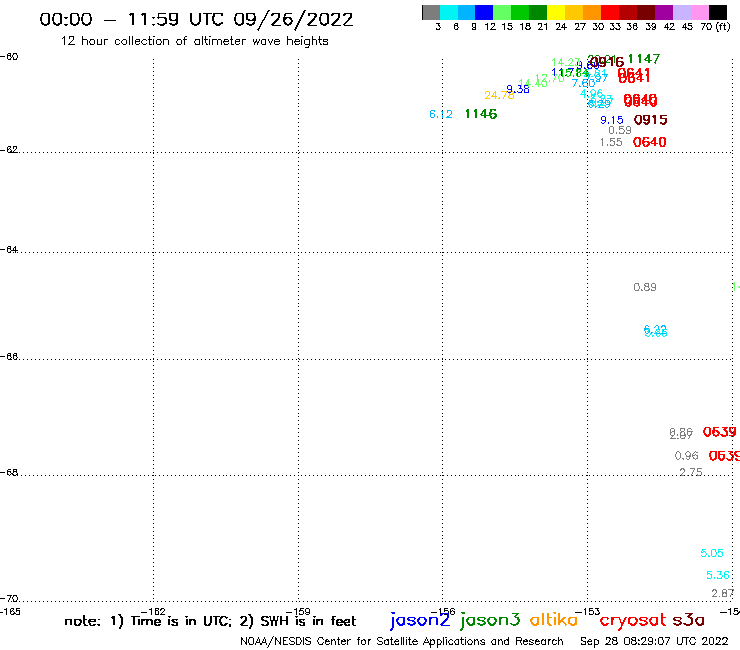Click the yellow legend swatch
Viewport: 740px width, 650px height.
point(556,12)
